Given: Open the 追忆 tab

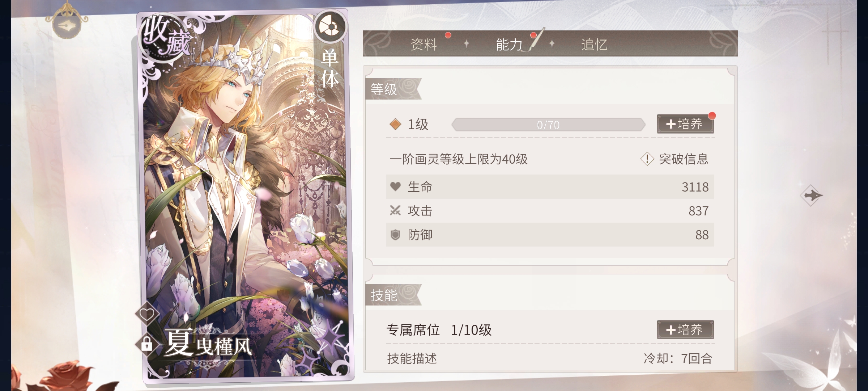Looking at the screenshot, I should tap(594, 45).
